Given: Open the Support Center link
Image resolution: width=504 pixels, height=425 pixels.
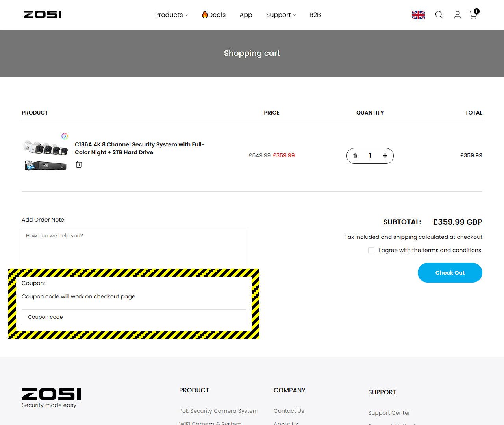Looking at the screenshot, I should (389, 413).
